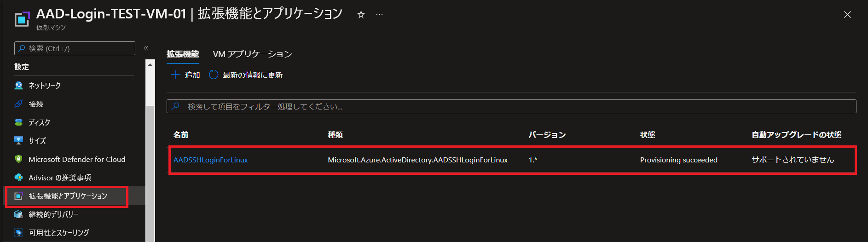Sort by 種類 column header

(x=335, y=135)
